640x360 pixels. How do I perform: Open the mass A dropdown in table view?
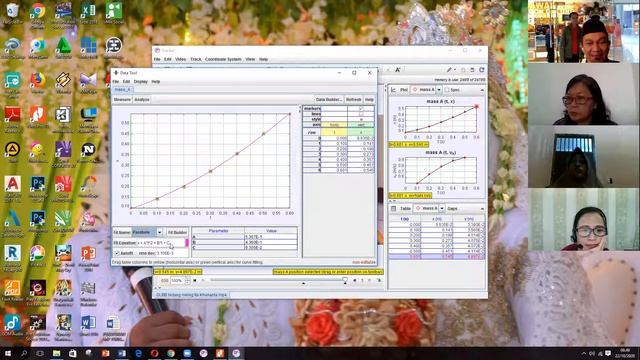pyautogui.click(x=442, y=209)
